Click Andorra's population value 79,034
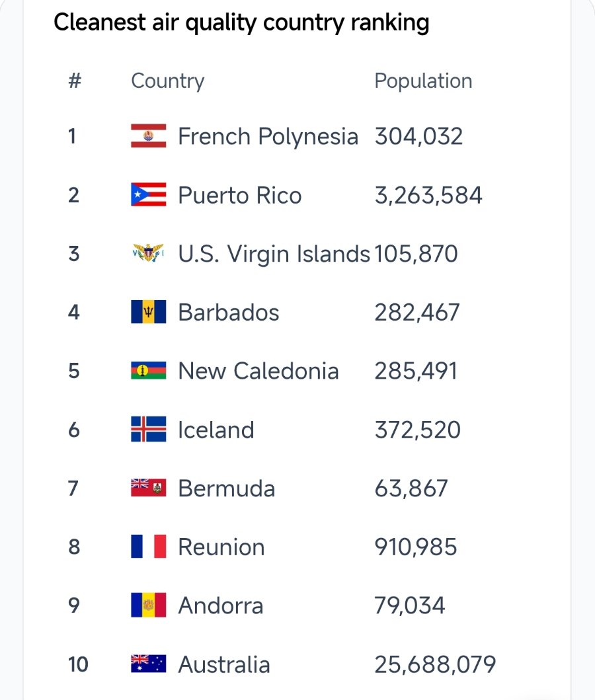This screenshot has width=595, height=700. pos(410,605)
